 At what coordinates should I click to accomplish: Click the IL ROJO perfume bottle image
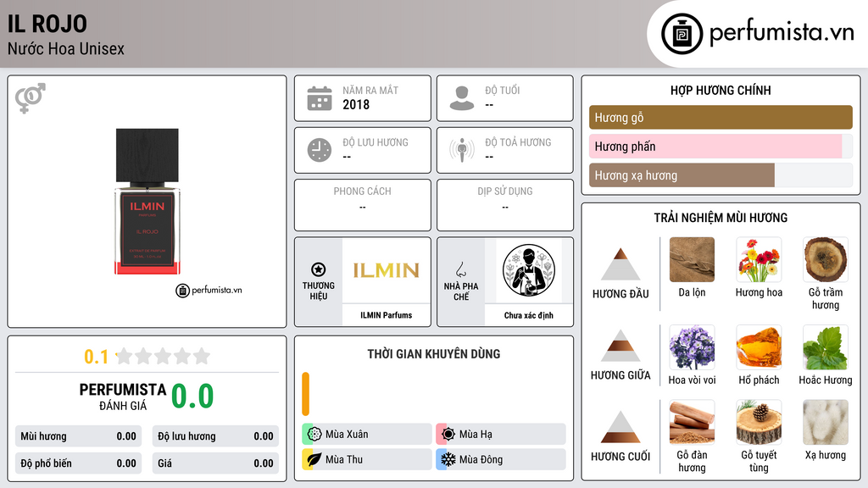(147, 202)
